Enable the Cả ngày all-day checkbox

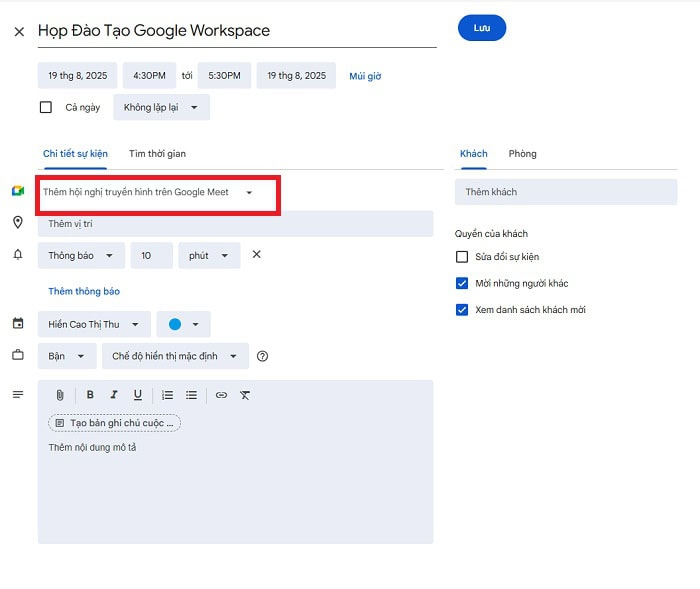(x=46, y=107)
